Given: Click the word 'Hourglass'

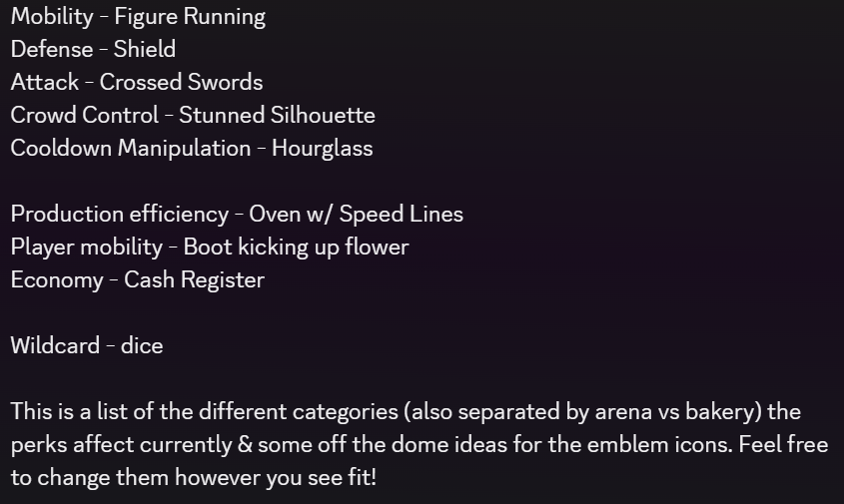Looking at the screenshot, I should tap(322, 149).
